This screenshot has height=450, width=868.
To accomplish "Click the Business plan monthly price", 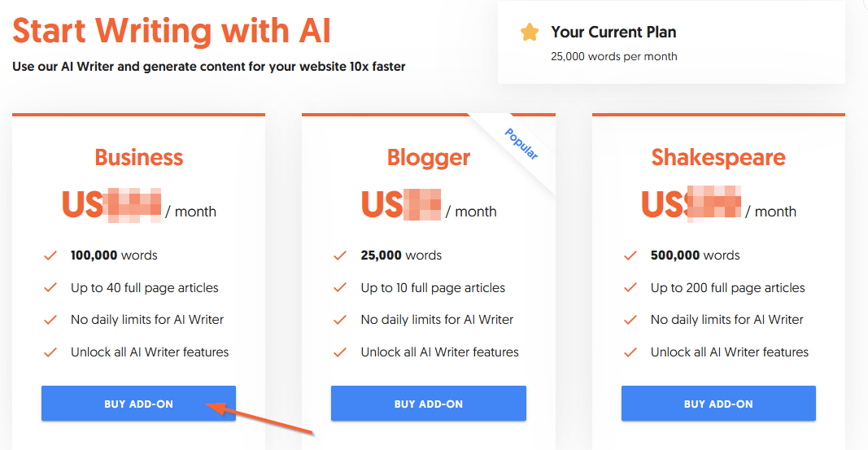I will [138, 205].
